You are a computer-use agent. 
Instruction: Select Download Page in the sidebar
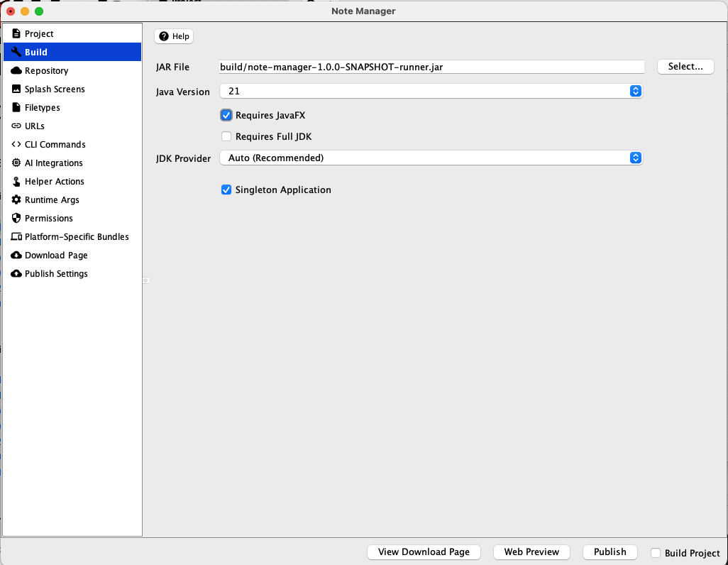[x=72, y=255]
